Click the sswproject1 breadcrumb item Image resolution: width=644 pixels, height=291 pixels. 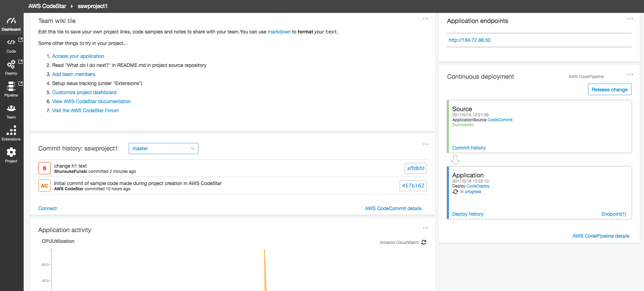(x=93, y=6)
